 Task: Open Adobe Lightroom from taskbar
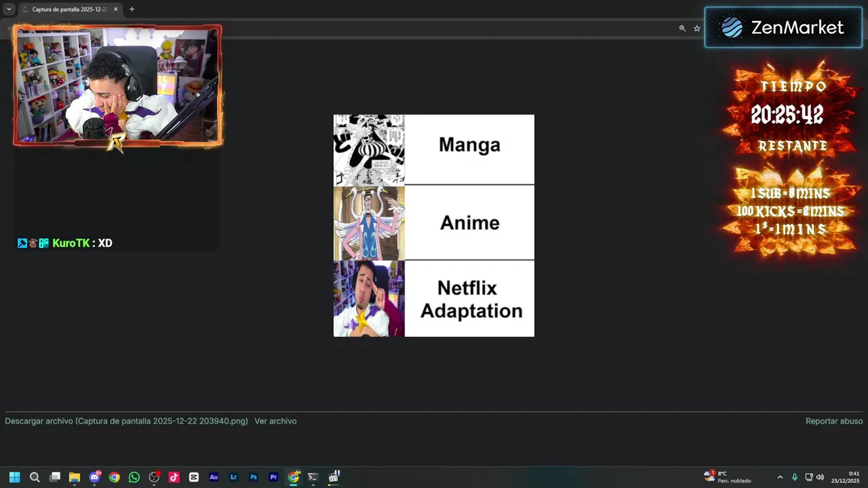coord(234,477)
